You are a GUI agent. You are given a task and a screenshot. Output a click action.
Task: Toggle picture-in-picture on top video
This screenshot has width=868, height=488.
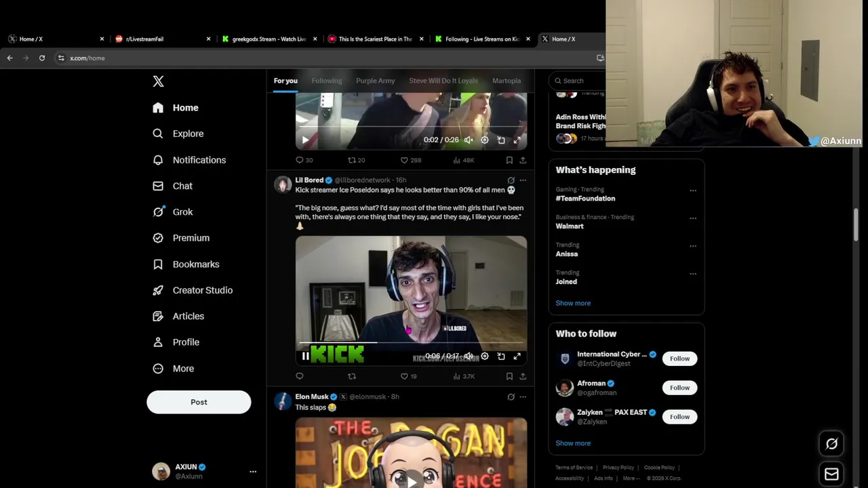click(501, 140)
